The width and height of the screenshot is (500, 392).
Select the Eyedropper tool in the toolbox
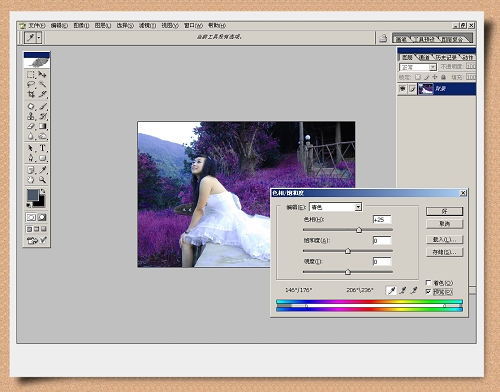coord(42,170)
